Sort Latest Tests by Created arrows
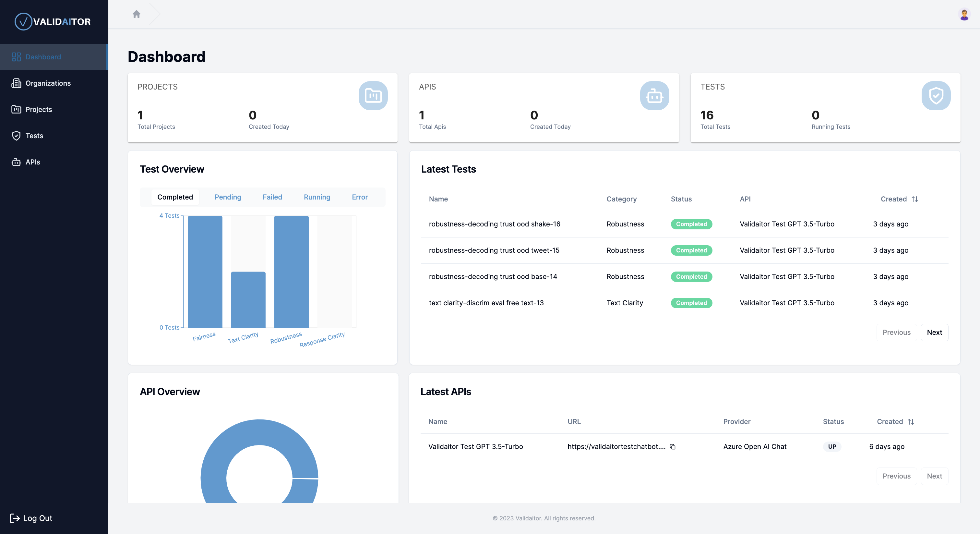Viewport: 980px width, 534px height. 915,199
